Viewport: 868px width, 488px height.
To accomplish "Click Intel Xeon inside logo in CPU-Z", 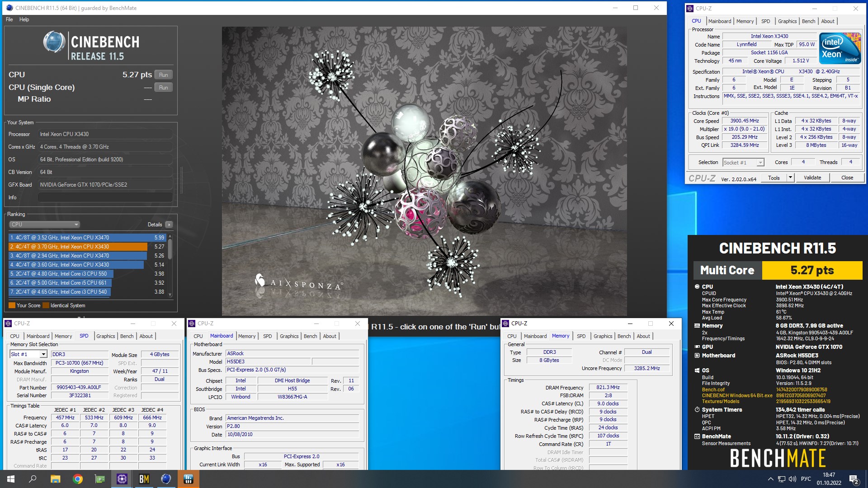I will 840,48.
